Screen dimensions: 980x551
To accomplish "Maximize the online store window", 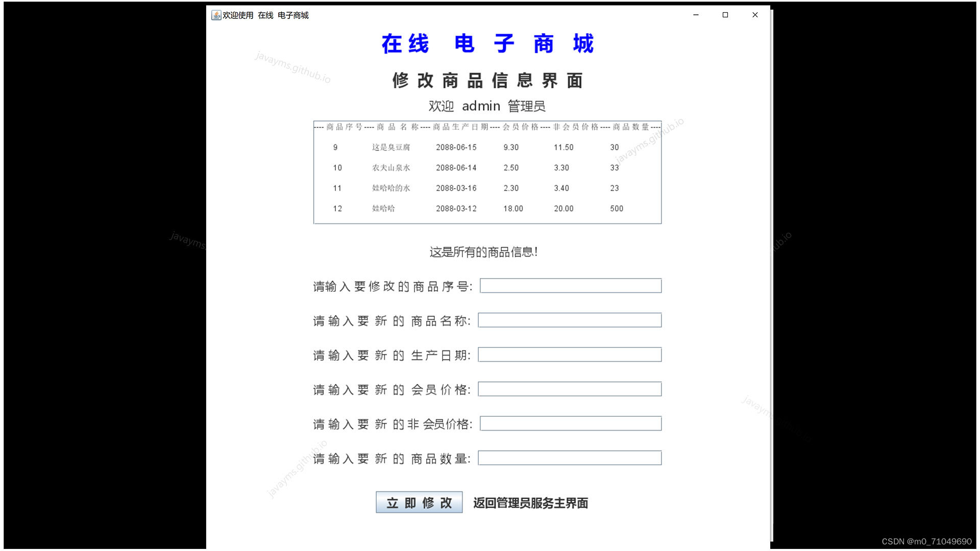I will click(x=725, y=15).
